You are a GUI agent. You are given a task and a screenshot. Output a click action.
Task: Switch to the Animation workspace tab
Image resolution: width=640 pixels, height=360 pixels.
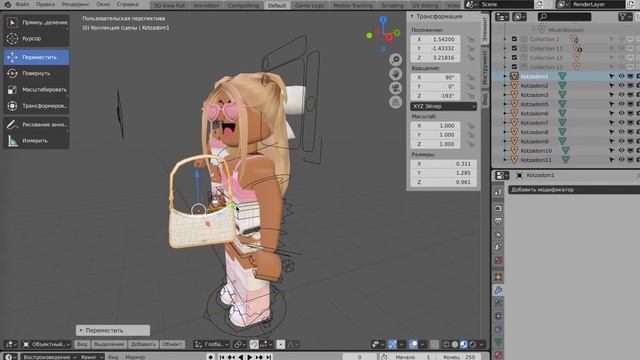(x=206, y=5)
